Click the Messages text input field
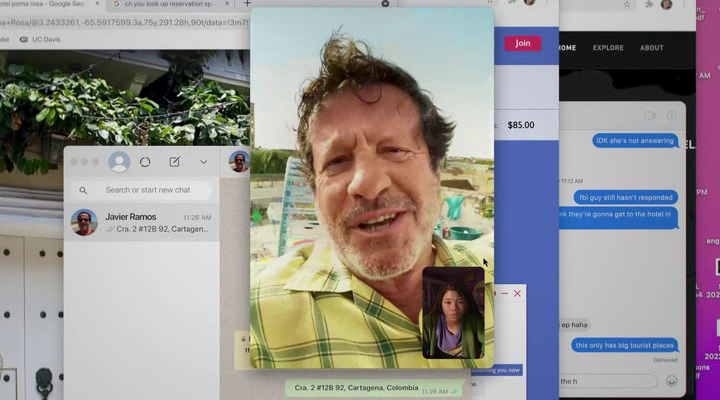Viewport: 720px width, 400px height. [609, 381]
